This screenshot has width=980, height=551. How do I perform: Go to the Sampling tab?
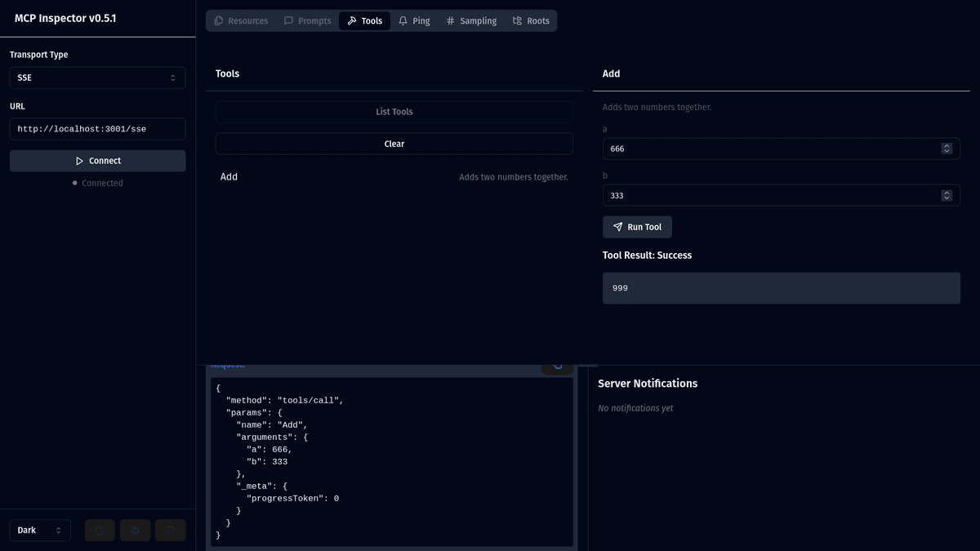(471, 20)
